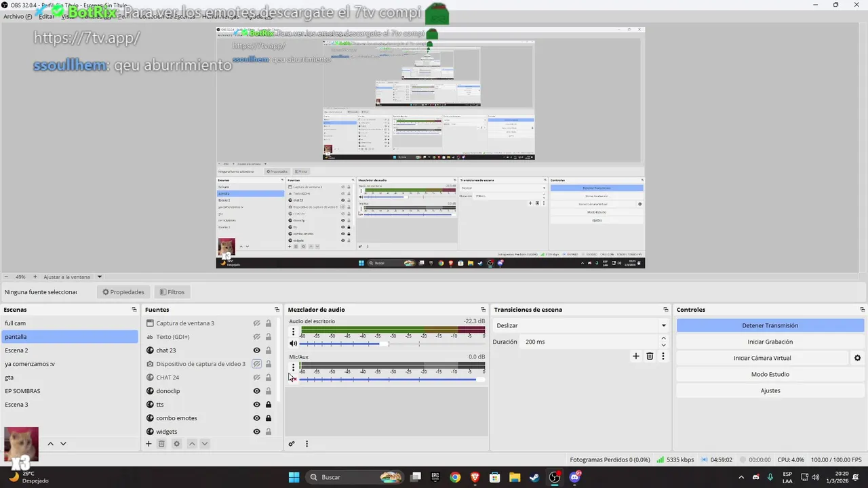Toggle the Mic/Aux mute icon
The width and height of the screenshot is (868, 488).
pyautogui.click(x=293, y=379)
